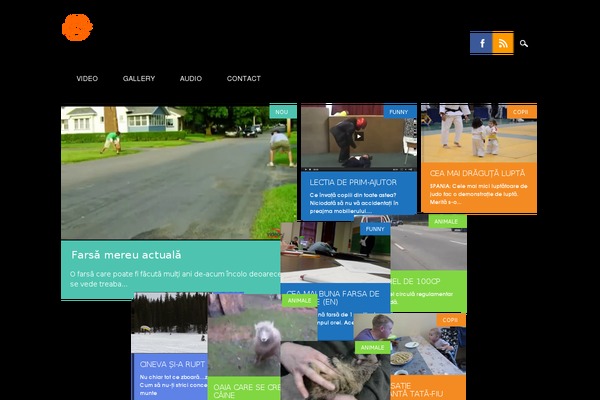The image size is (600, 400).
Task: Open the judo kids thumbnail
Action: [479, 133]
